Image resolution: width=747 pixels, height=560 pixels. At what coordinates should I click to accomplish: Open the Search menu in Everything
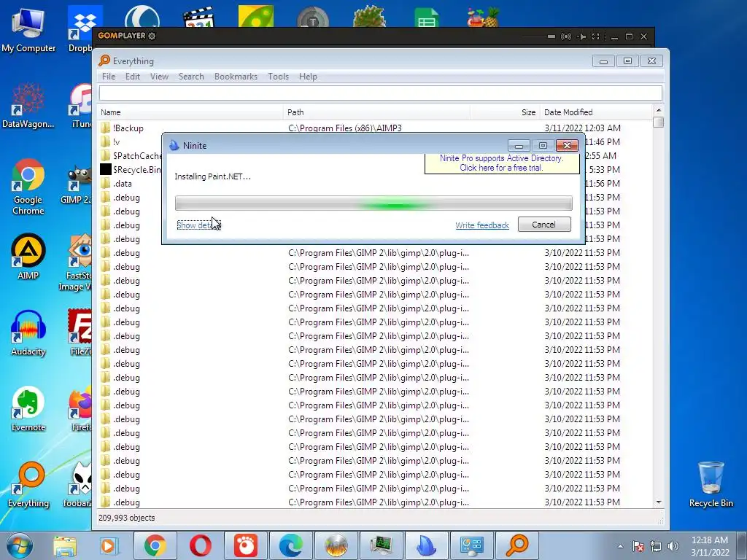pyautogui.click(x=191, y=77)
